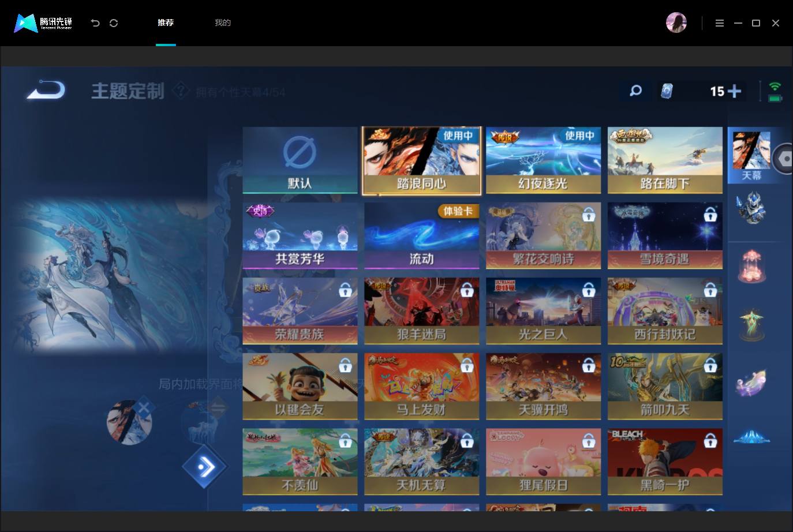Minimize the Tencent Pioneer window
793x532 pixels.
tap(738, 23)
